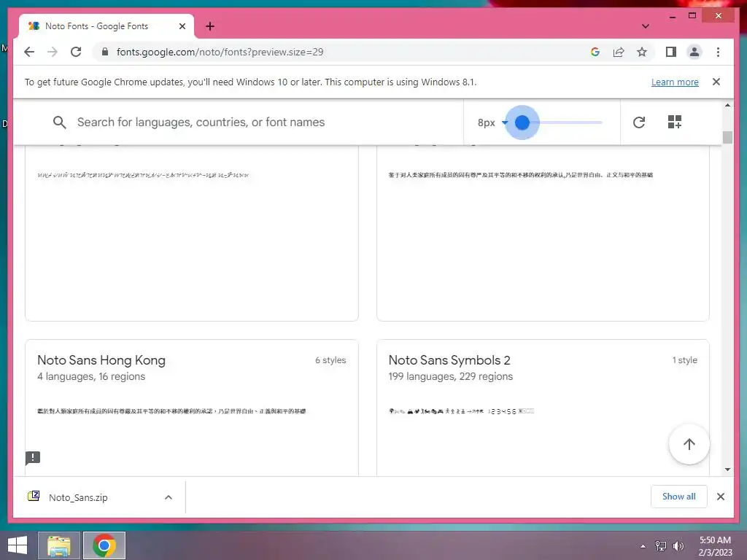Click the Symbols 2 glyph sample text

click(461, 411)
